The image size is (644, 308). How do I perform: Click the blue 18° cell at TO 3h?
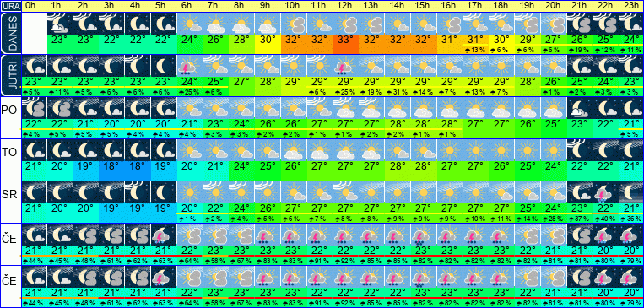[111, 168]
